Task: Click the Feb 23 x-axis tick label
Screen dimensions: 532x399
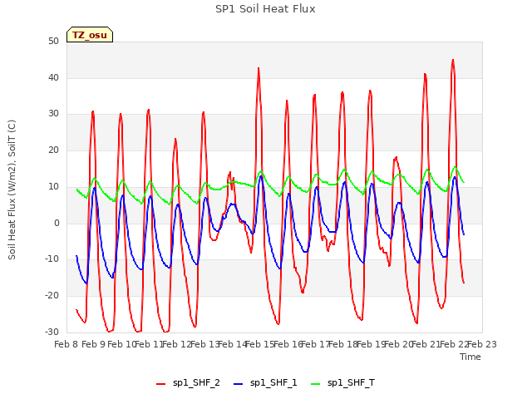Action: pyautogui.click(x=482, y=344)
